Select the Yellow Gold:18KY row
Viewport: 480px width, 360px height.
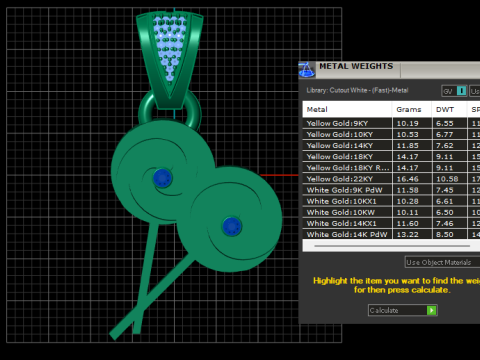391,157
